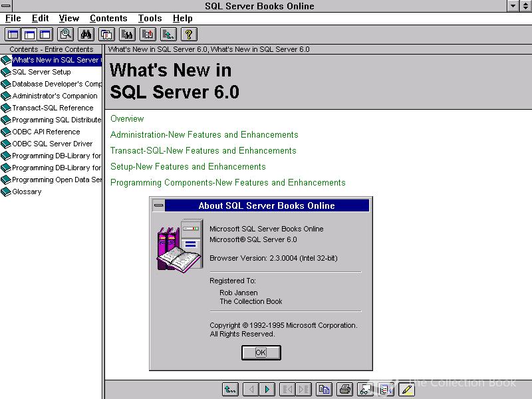Click the teal next topic arrow
The image size is (532, 399).
pos(267,389)
